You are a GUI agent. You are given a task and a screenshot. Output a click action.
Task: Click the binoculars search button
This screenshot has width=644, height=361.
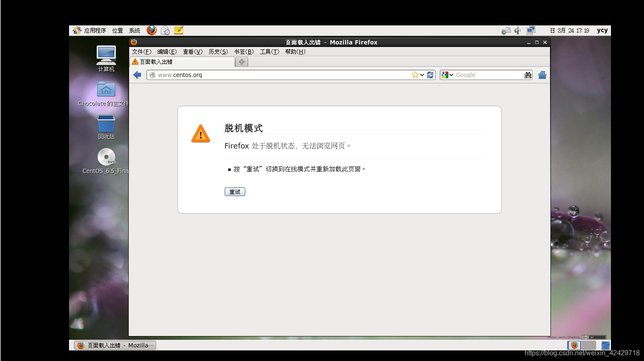click(x=528, y=75)
